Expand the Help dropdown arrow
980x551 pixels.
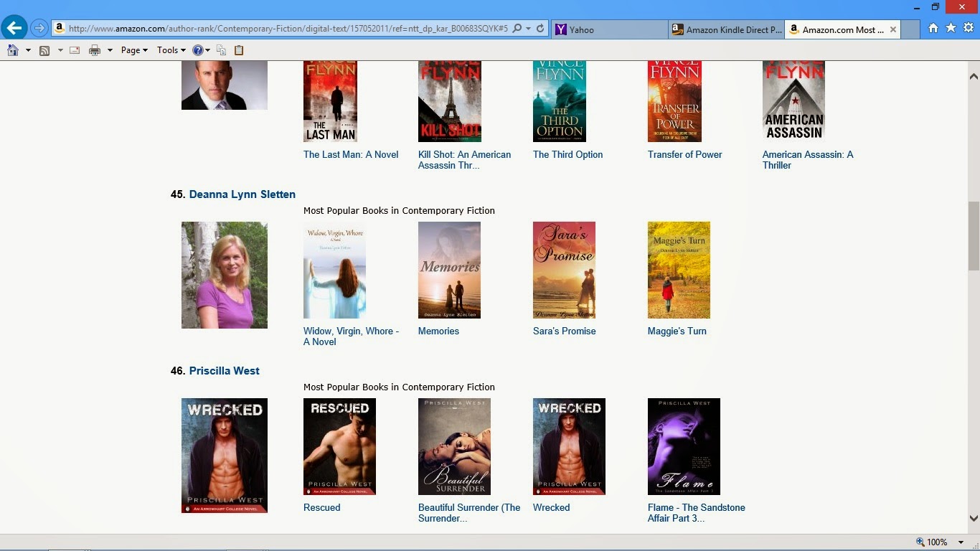(x=208, y=50)
